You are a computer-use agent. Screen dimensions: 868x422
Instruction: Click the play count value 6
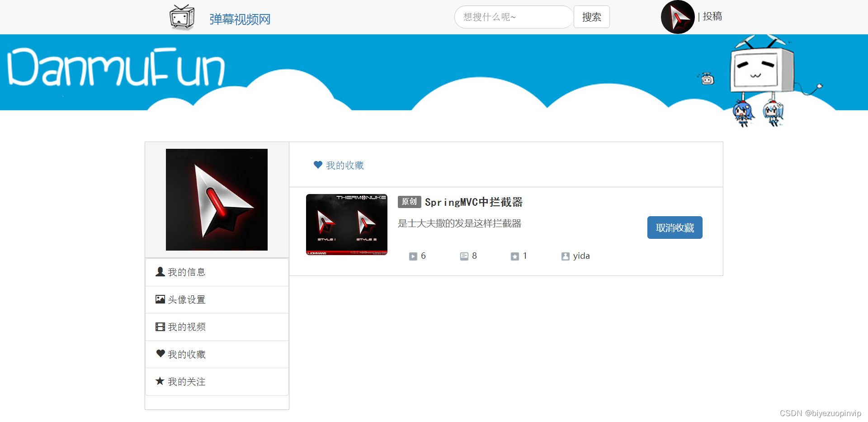(424, 256)
